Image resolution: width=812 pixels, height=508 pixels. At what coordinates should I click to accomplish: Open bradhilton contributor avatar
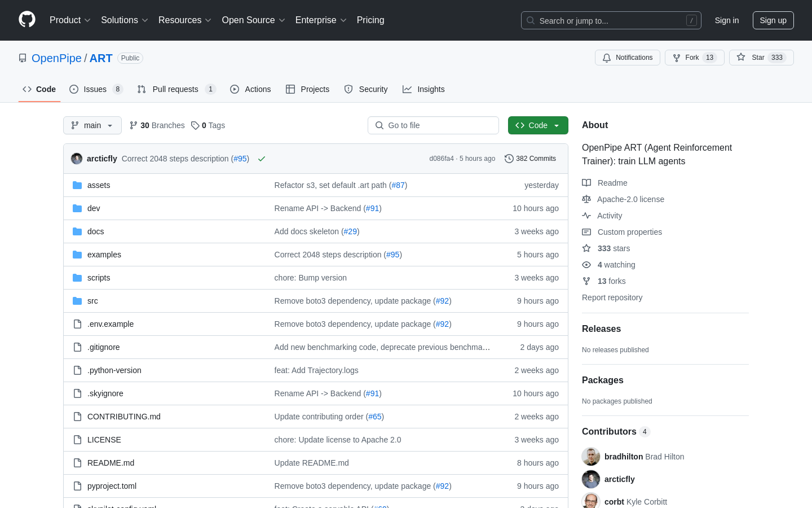(x=591, y=457)
